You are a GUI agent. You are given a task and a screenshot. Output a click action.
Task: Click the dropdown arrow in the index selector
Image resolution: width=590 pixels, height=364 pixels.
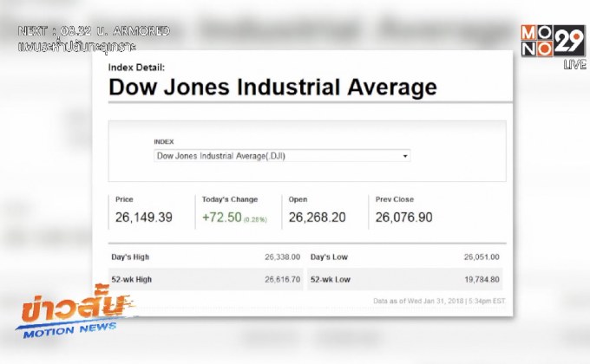click(x=405, y=156)
